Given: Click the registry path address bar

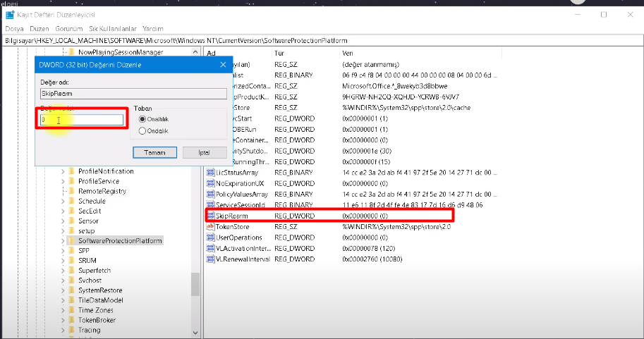Looking at the screenshot, I should (x=323, y=41).
